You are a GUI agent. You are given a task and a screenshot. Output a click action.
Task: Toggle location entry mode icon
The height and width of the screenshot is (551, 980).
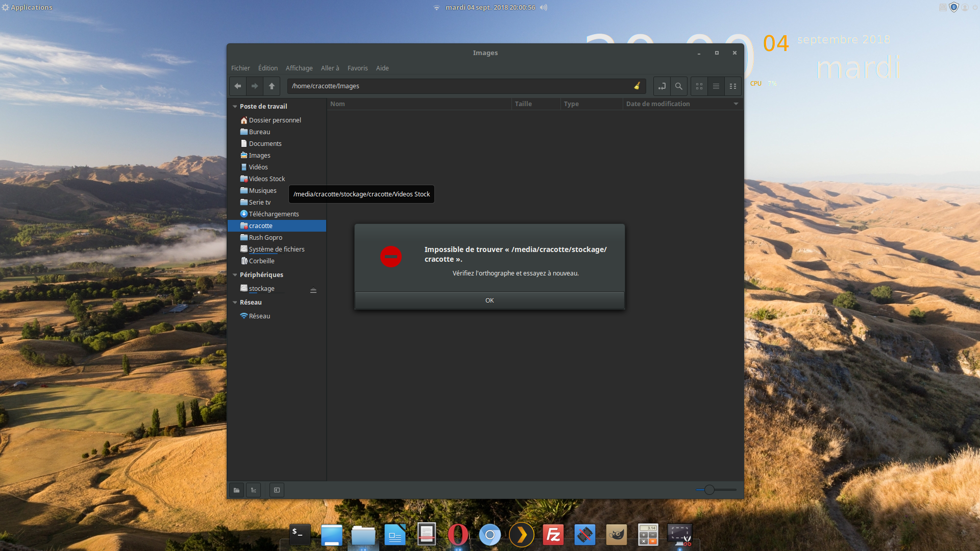[x=661, y=86]
